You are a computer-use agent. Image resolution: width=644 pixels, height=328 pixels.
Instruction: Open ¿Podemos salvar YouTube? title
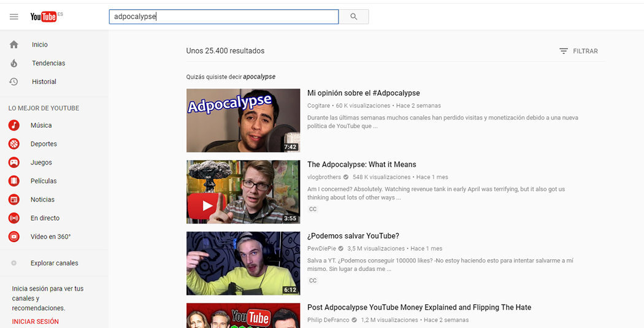point(353,236)
